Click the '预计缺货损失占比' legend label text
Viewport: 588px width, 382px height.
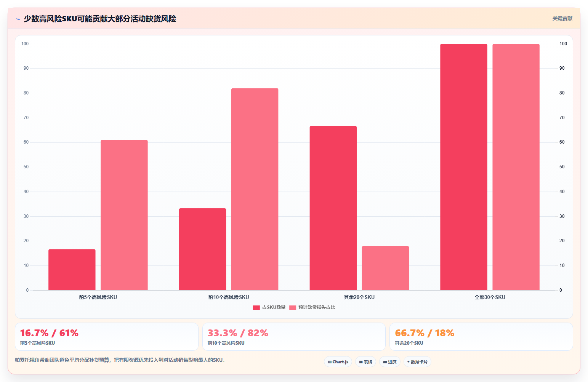coord(317,307)
